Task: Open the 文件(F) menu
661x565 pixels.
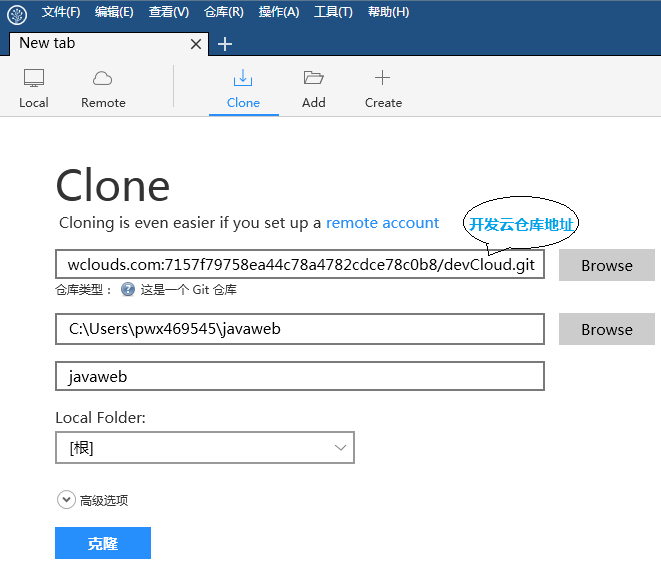Action: coord(61,12)
